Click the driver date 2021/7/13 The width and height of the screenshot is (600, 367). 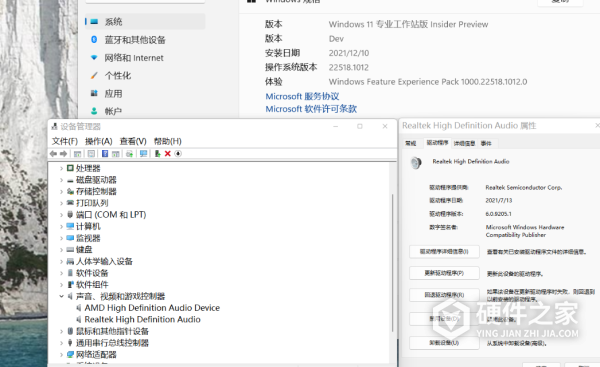tap(499, 200)
